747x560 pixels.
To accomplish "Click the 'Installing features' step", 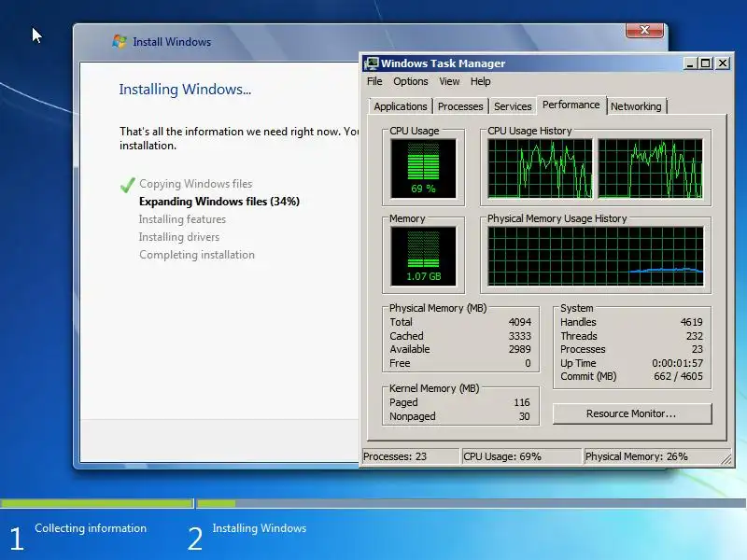I will pos(182,219).
